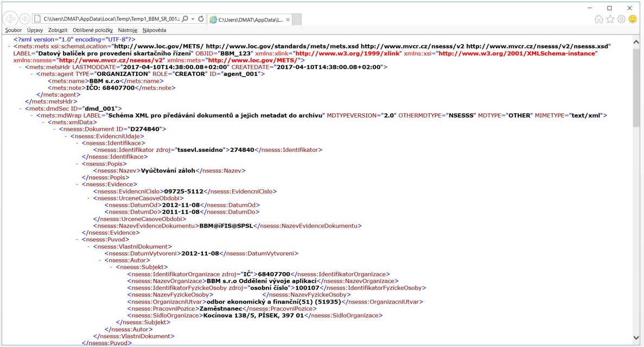Screen dimensions: 644x347
Task: Click the browser Forward arrow button
Action: (x=24, y=19)
